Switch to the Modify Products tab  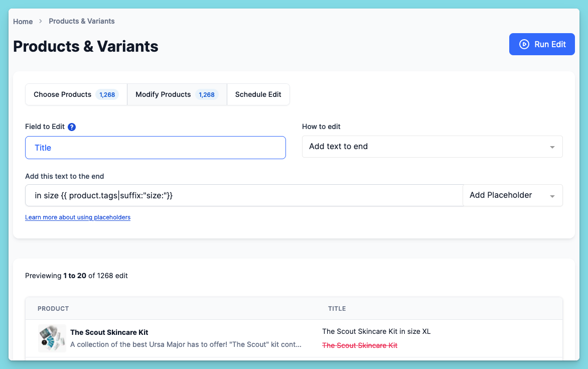(177, 94)
